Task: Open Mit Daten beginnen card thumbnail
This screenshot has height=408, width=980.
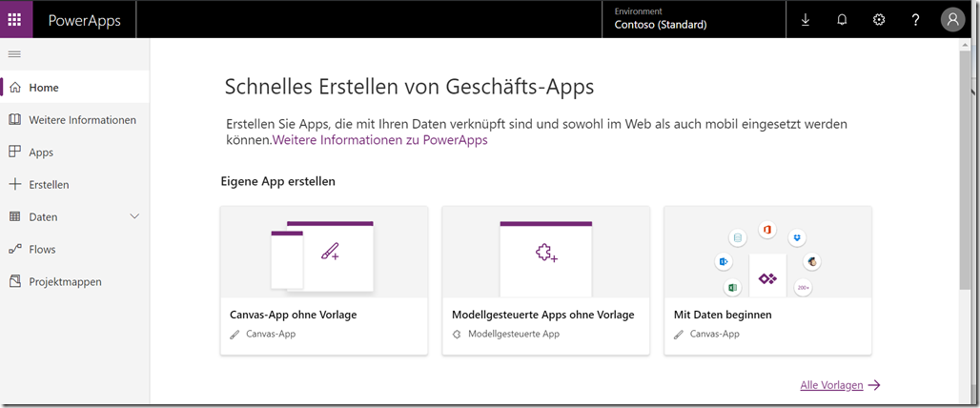Action: pos(767,253)
